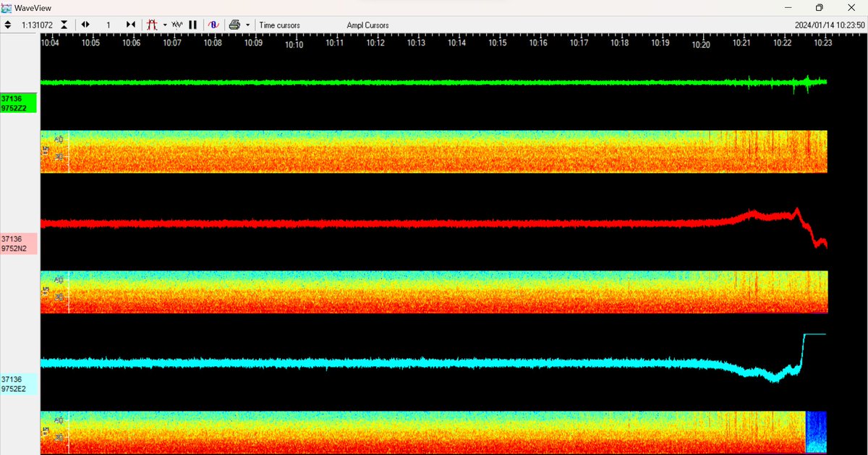This screenshot has height=455, width=868.
Task: Open the print options dropdown arrow
Action: pyautogui.click(x=247, y=24)
